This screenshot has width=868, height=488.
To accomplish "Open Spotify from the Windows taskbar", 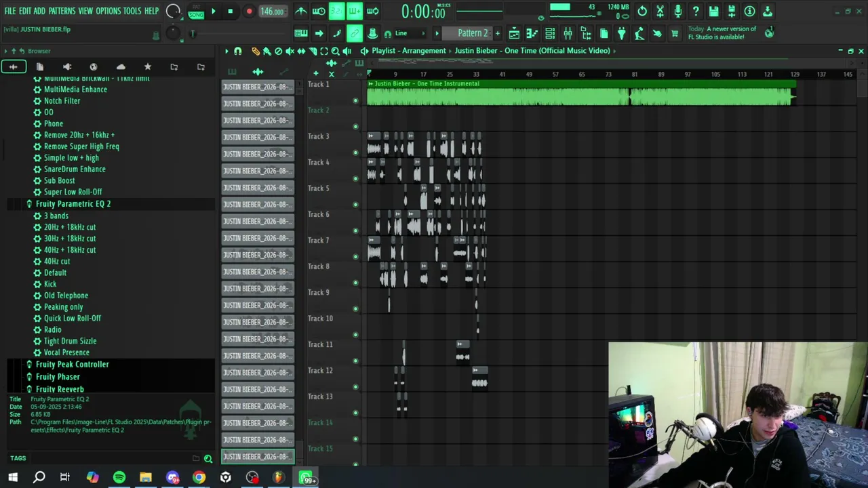I will pos(119,478).
